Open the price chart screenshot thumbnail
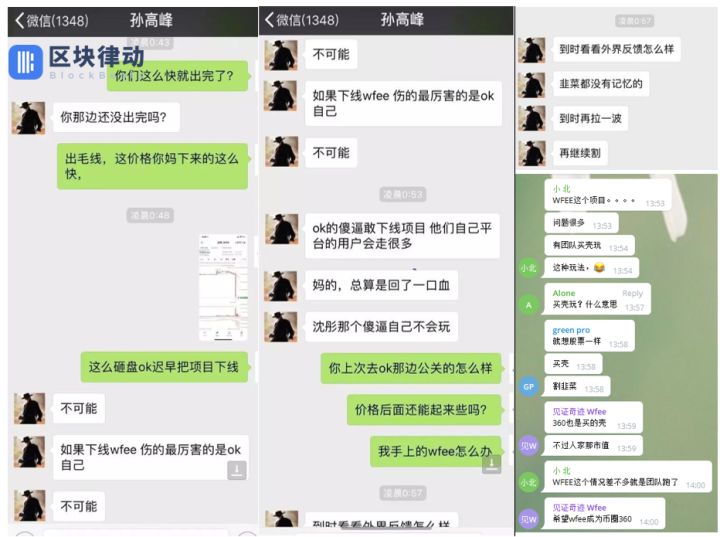The image size is (720, 537). 224,288
